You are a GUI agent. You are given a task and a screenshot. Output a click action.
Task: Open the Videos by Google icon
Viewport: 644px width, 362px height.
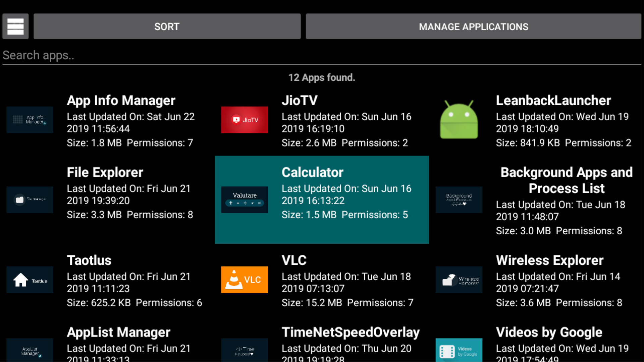(x=459, y=350)
